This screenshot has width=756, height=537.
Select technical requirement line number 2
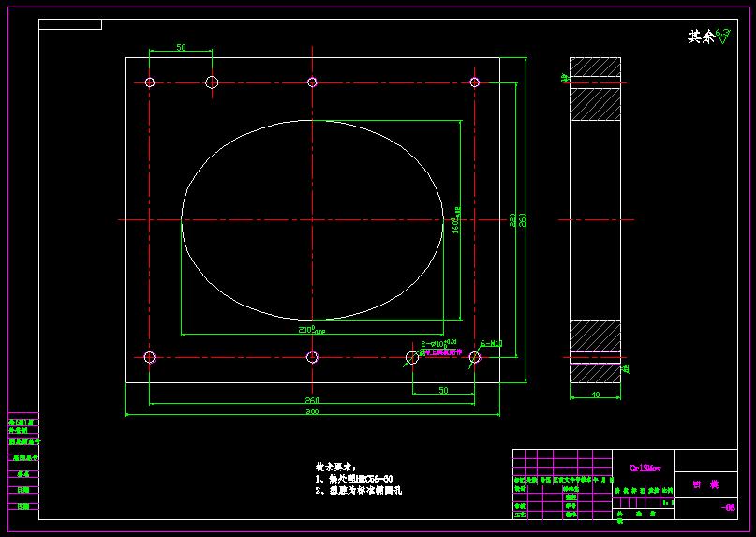[x=358, y=491]
